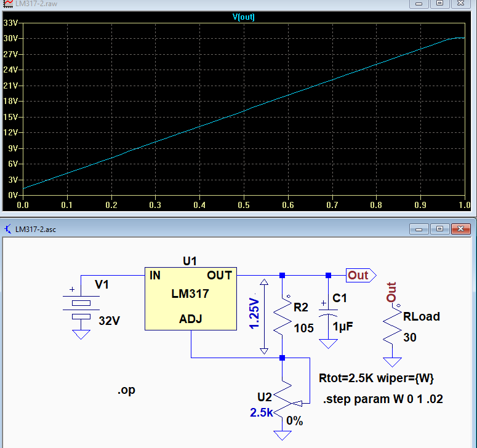Click the 0% wiper label near U2
477x448 pixels.
(x=294, y=421)
